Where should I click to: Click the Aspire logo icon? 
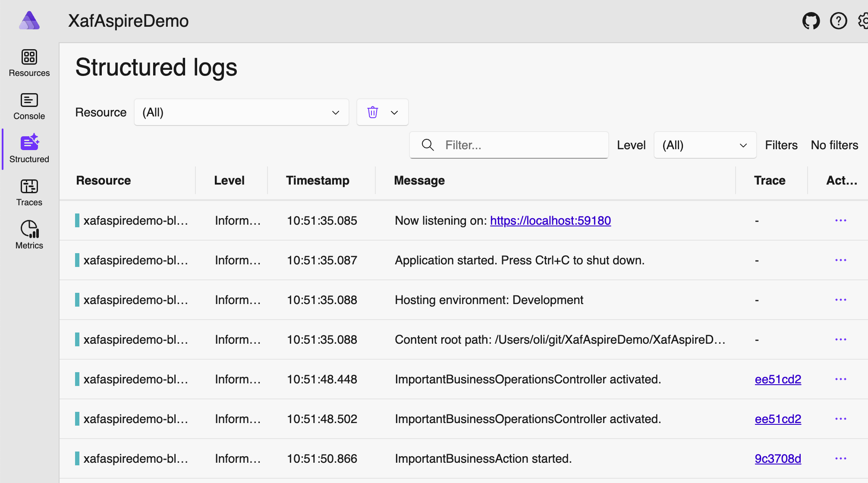pos(29,21)
